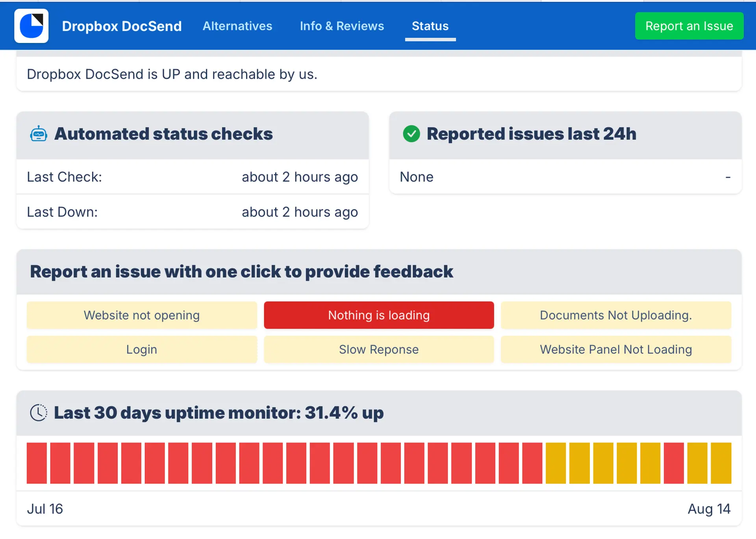Report a Login issue
This screenshot has height=539, width=756.
click(142, 349)
